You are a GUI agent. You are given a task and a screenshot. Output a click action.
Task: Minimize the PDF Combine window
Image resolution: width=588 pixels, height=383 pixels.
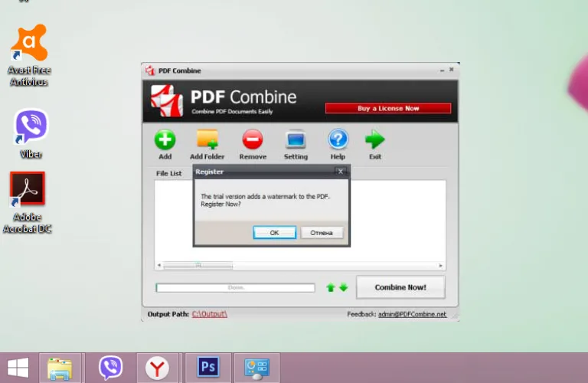click(442, 70)
